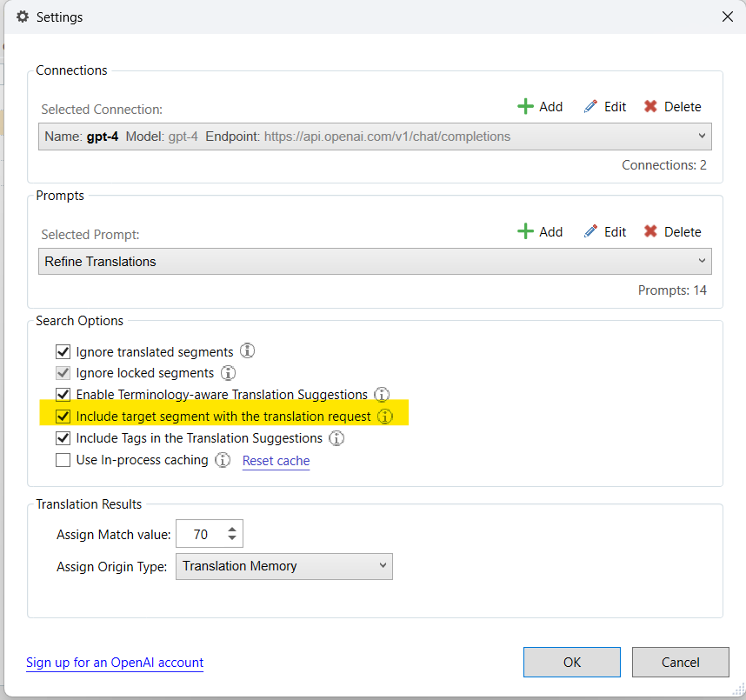Uncheck Include target segment with translation request

[63, 417]
